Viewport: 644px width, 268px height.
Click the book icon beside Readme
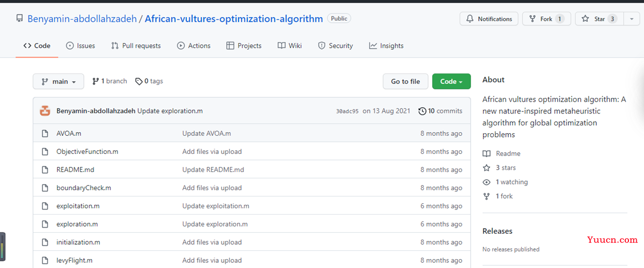487,154
